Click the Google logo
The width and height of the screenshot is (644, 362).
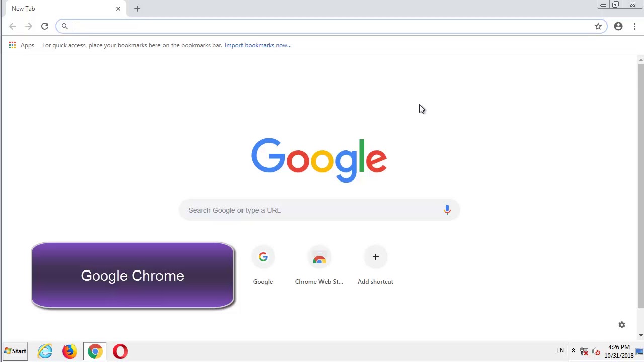319,160
